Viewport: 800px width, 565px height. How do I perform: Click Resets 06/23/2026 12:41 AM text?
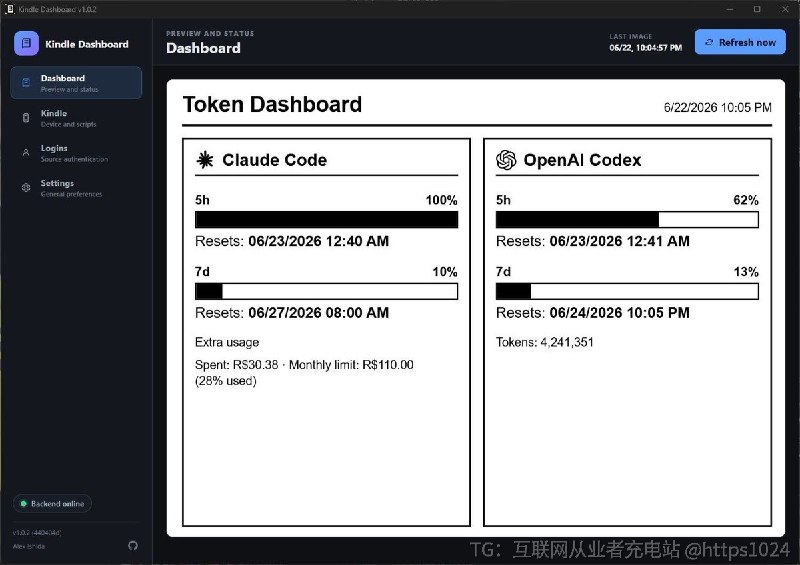click(x=593, y=241)
